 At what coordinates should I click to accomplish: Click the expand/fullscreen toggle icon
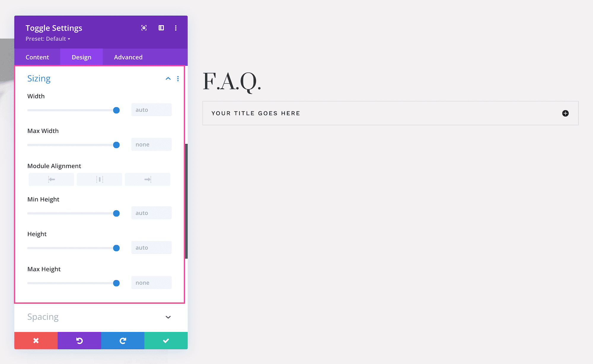click(x=144, y=28)
